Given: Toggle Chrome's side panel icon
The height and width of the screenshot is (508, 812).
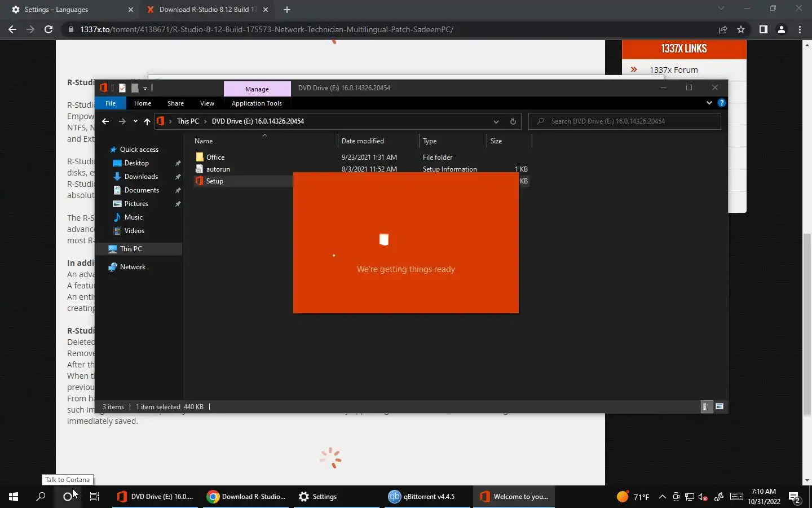Looking at the screenshot, I should click(763, 29).
